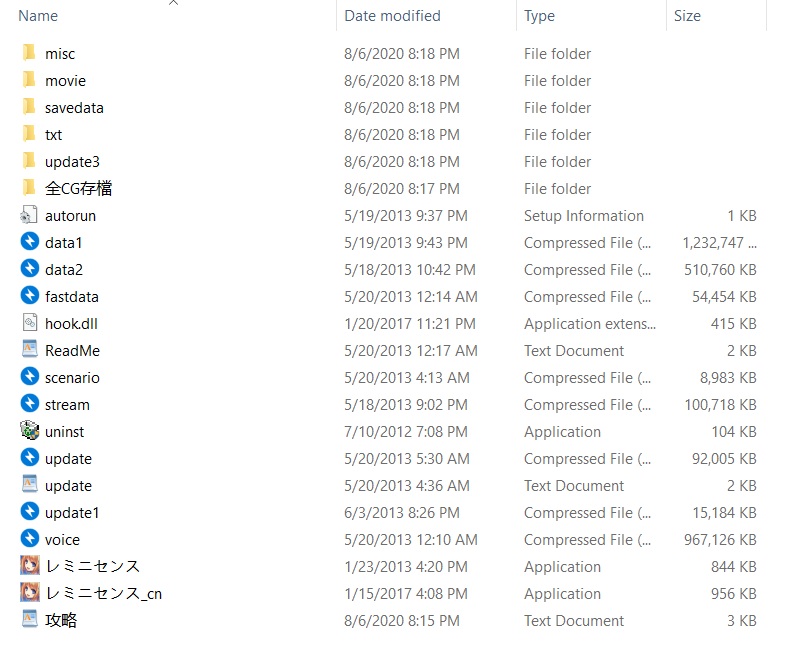Select the voice compressed file icon
The height and width of the screenshot is (651, 794).
coord(29,539)
